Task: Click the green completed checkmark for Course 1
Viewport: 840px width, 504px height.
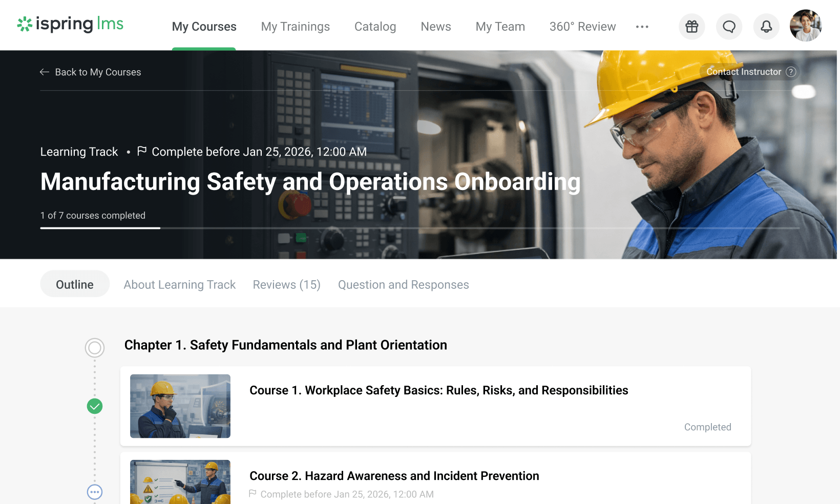Action: pos(95,406)
